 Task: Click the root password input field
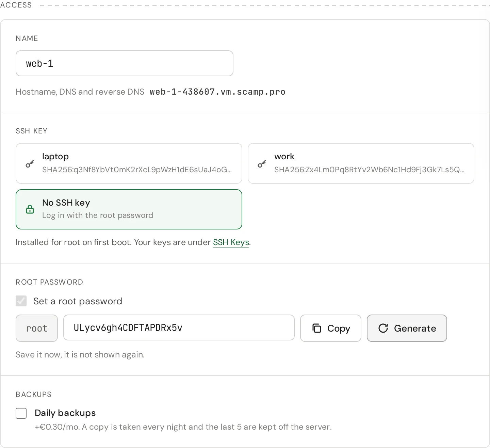pos(179,327)
